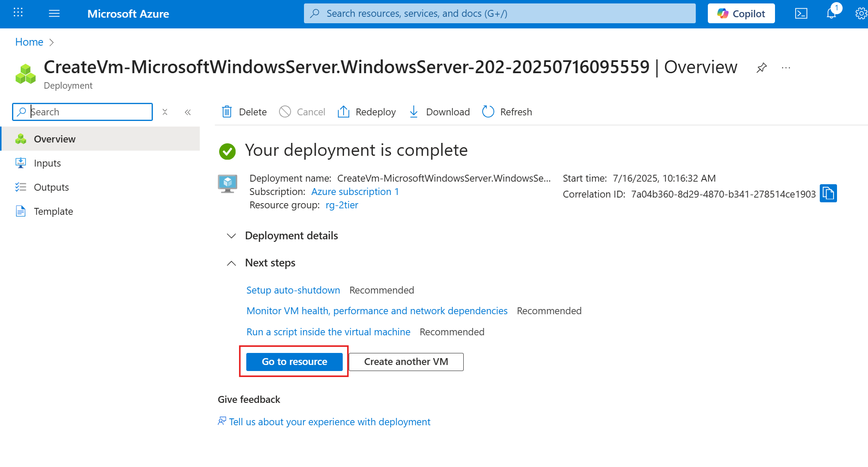Download the deployment details
Screen dimensions: 868x467
coord(439,111)
